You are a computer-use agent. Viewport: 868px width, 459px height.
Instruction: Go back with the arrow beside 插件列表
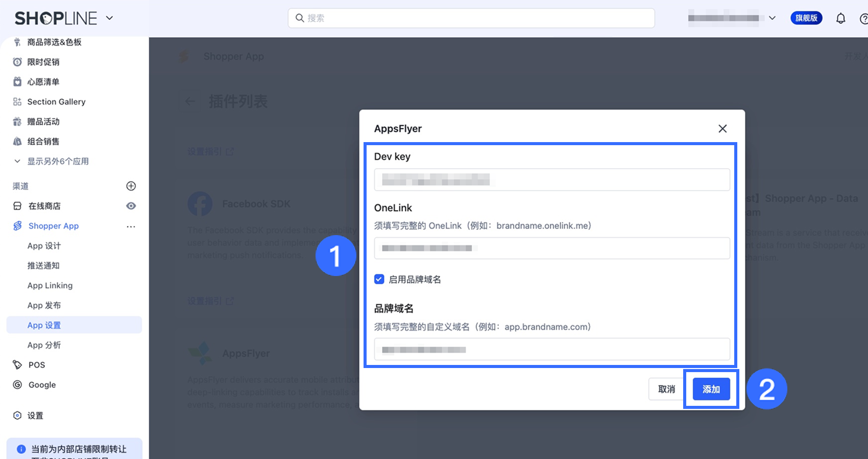click(190, 101)
